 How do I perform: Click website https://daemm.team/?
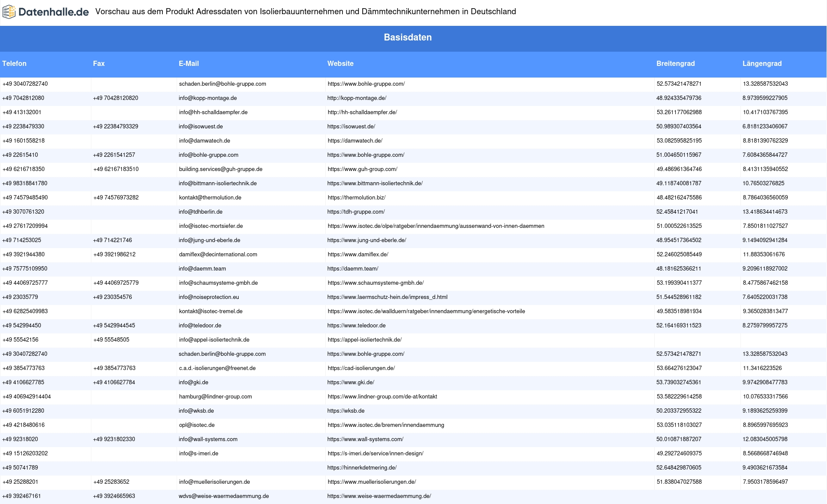click(353, 269)
